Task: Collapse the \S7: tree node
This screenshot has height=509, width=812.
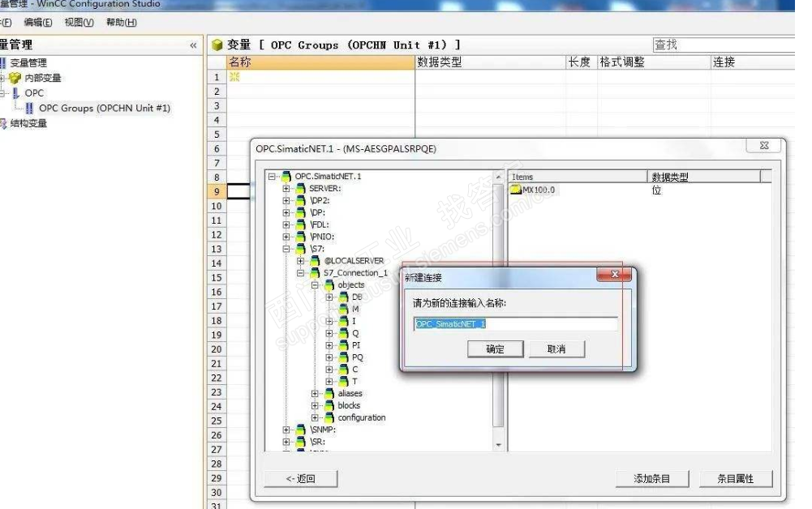Action: click(286, 249)
